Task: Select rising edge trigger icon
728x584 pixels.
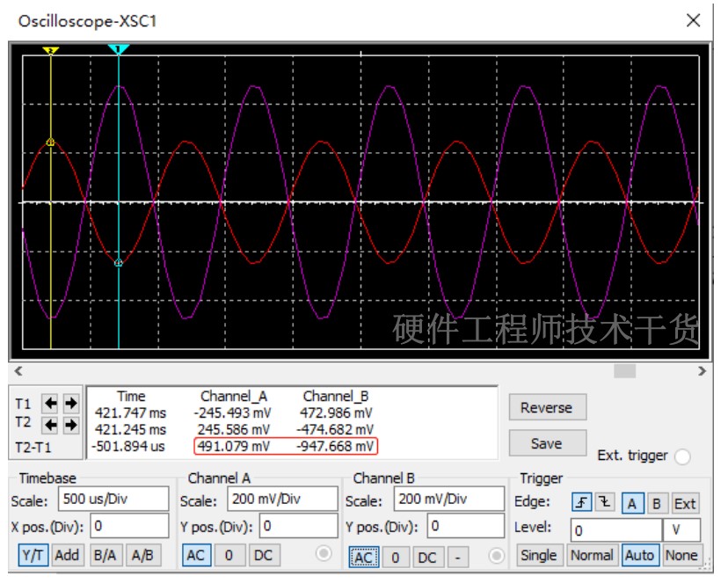Action: point(582,502)
